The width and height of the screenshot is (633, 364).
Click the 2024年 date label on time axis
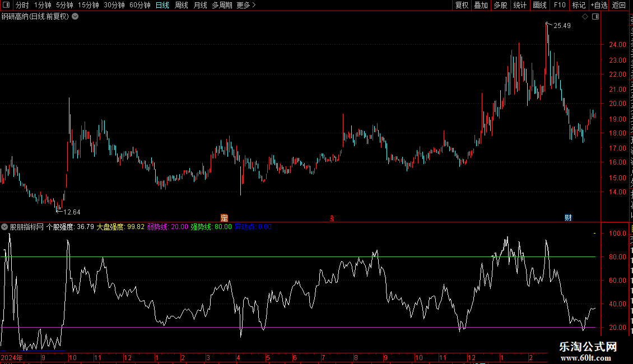click(12, 358)
